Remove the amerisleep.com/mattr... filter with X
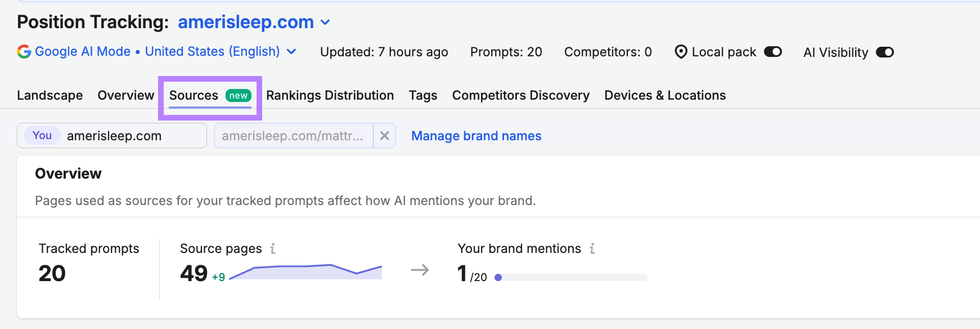980x329 pixels. click(385, 136)
